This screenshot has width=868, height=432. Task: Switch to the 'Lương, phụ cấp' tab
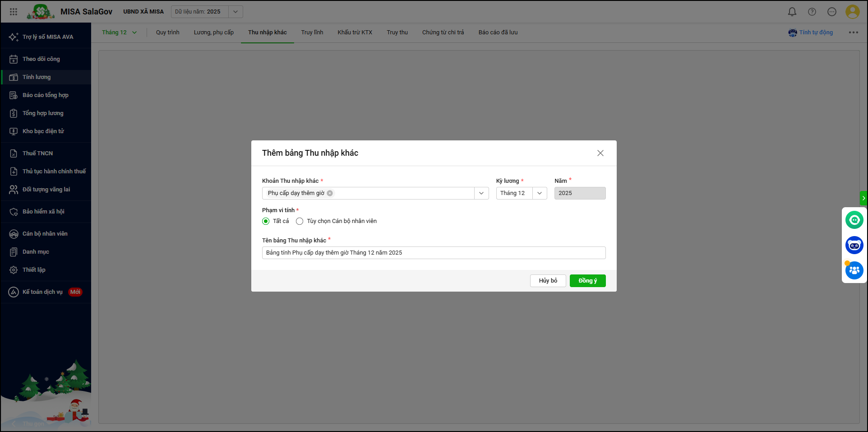coord(213,33)
